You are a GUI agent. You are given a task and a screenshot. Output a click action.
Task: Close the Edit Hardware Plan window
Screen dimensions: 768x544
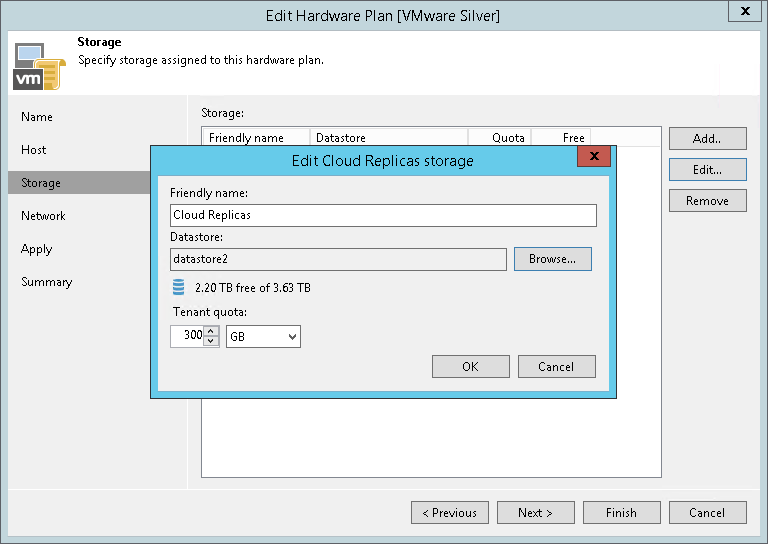click(x=744, y=11)
